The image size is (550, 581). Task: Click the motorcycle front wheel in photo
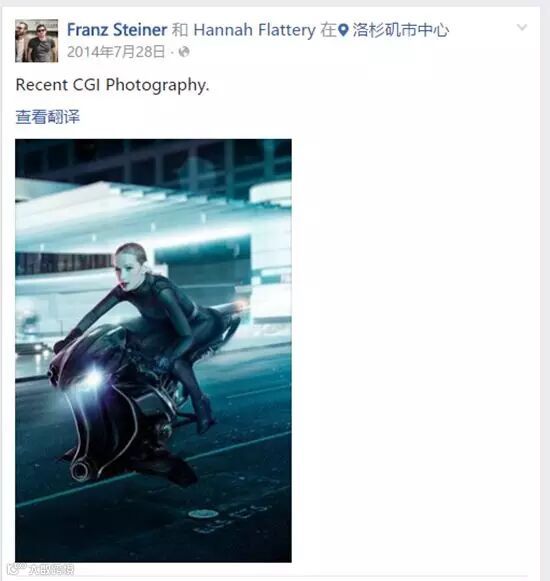79,471
